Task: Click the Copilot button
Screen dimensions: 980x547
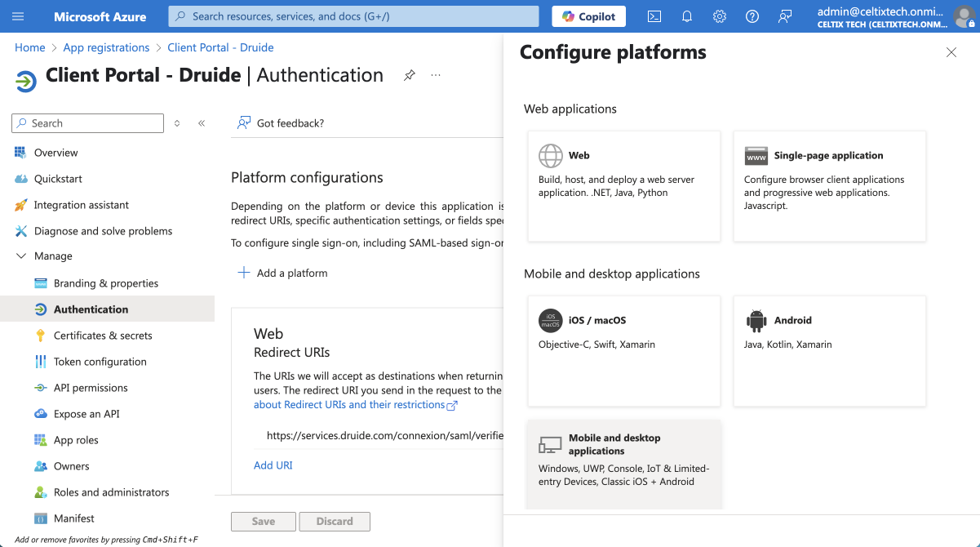Action: tap(589, 16)
